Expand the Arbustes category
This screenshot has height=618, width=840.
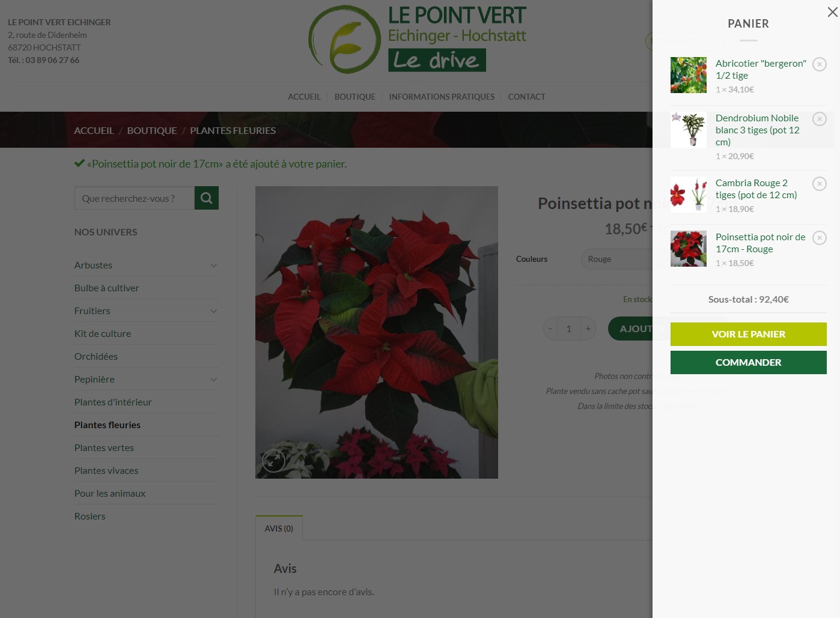213,265
